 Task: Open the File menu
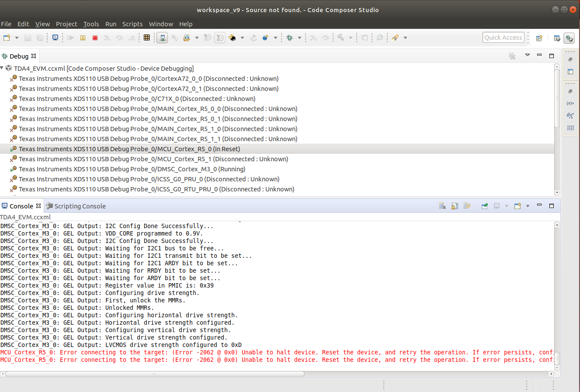pyautogui.click(x=6, y=24)
